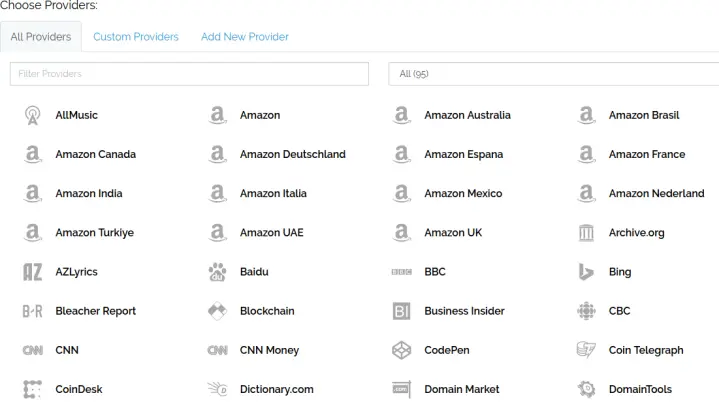Image resolution: width=719 pixels, height=408 pixels.
Task: Select the DomainTools gear icon
Action: [586, 390]
